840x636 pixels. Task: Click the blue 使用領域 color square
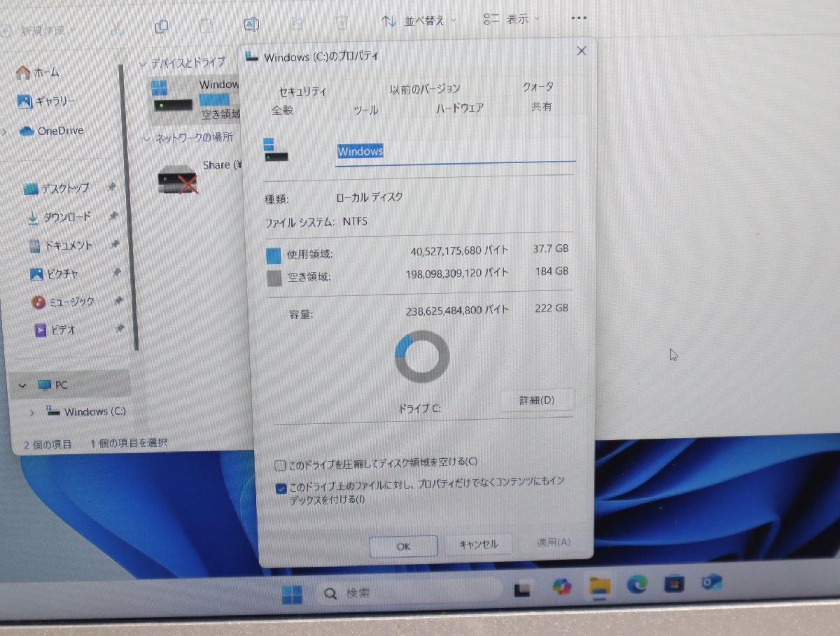(274, 255)
